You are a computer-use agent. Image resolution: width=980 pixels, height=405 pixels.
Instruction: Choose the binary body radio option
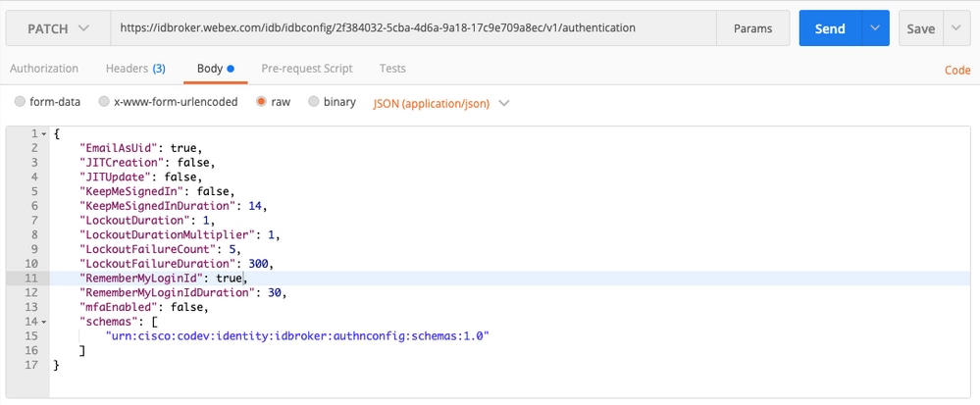pyautogui.click(x=314, y=102)
